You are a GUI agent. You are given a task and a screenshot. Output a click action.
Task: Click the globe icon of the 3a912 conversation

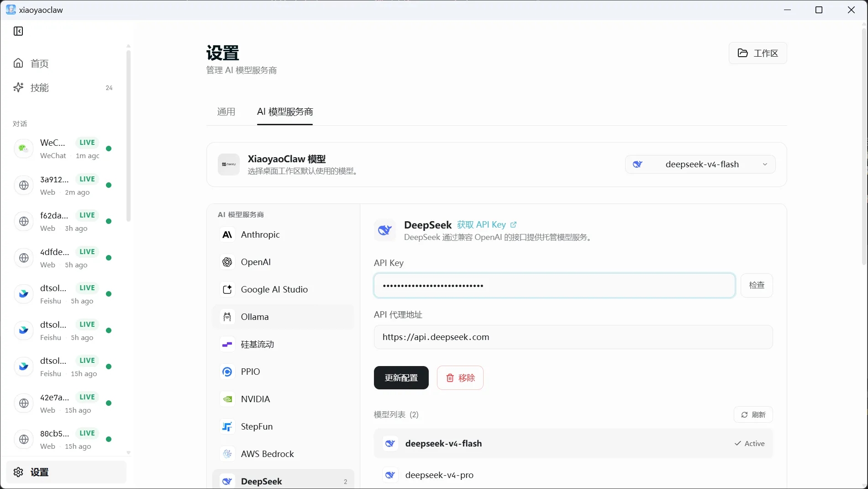[x=24, y=185]
